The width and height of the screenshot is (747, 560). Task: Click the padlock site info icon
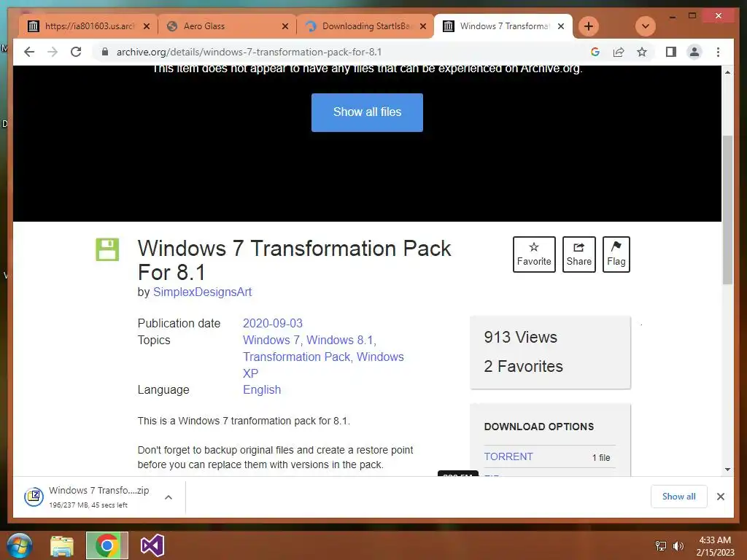pyautogui.click(x=105, y=52)
